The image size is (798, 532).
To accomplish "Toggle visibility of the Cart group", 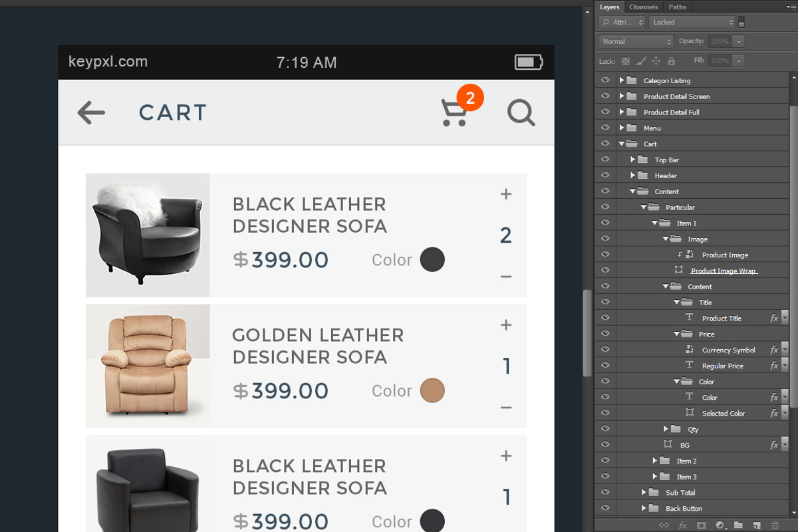I will tap(605, 144).
